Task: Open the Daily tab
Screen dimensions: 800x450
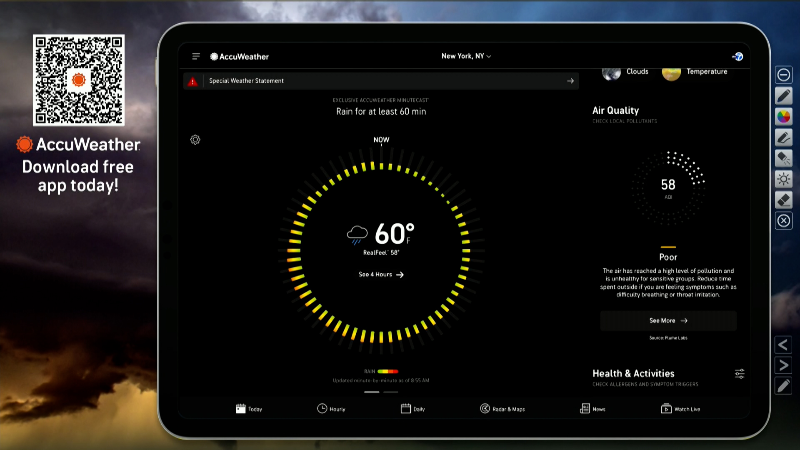Action: click(413, 409)
